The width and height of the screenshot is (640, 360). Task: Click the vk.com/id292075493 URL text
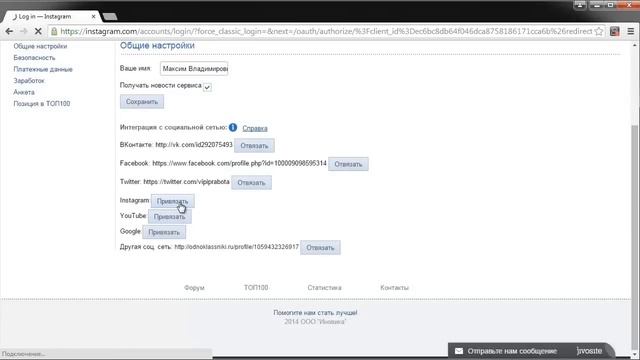[194, 144]
